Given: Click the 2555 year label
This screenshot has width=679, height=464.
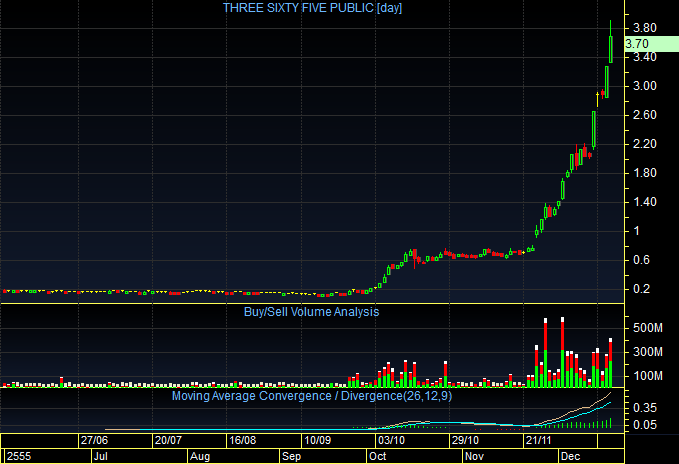Looking at the screenshot, I should point(19,456).
